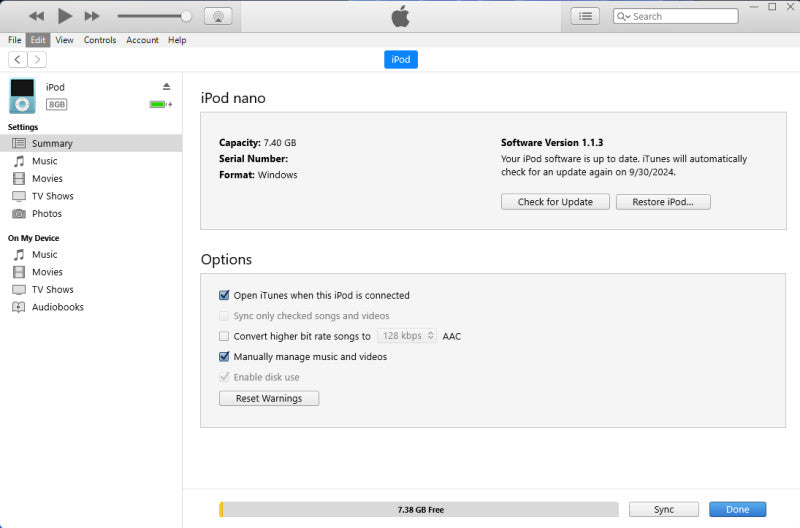Expand the search options magnifier dropdown

(x=623, y=16)
